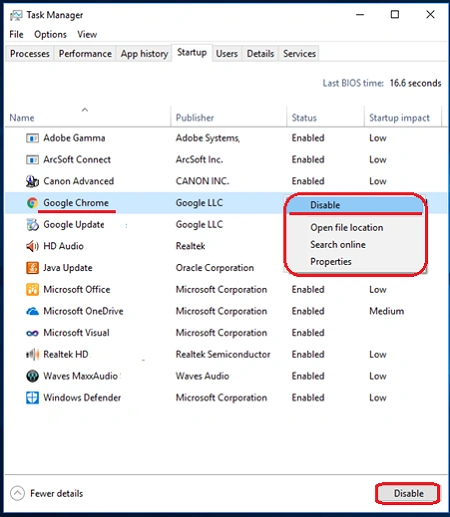Select the Microsoft Visual entry name

[x=76, y=333]
